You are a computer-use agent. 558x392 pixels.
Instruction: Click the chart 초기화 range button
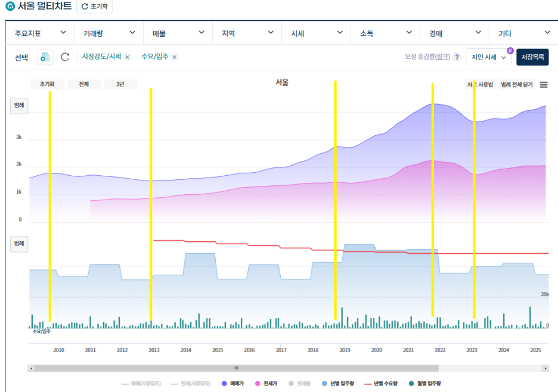(47, 85)
